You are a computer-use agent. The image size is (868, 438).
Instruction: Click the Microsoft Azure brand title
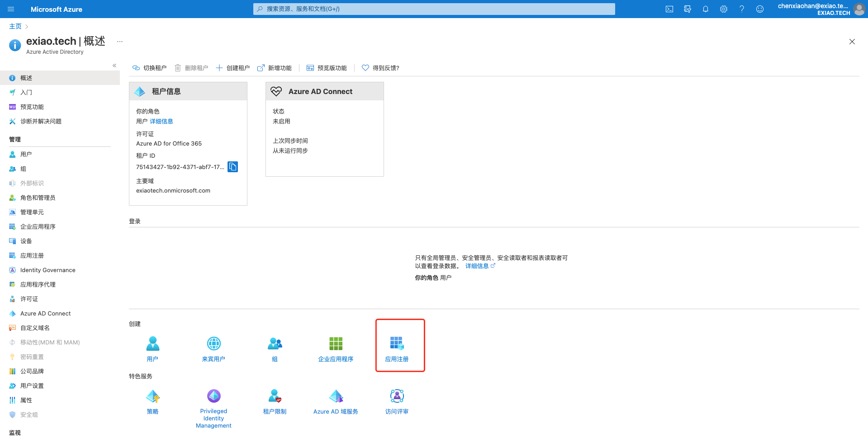57,9
